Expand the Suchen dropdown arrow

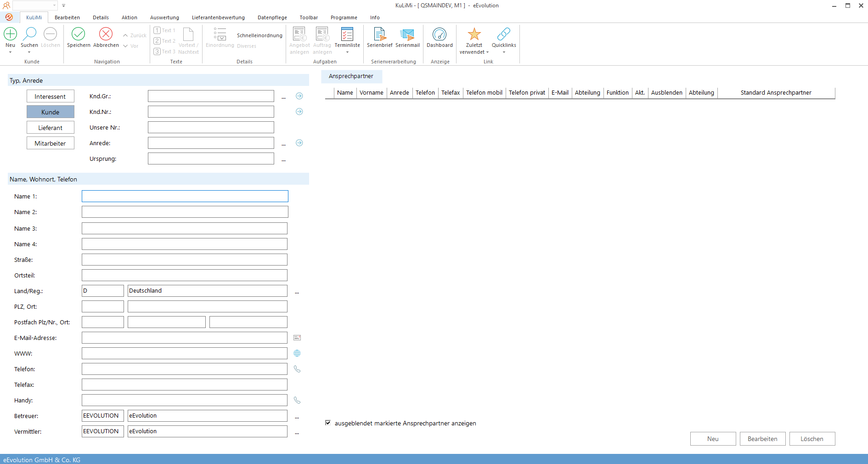[x=29, y=52]
